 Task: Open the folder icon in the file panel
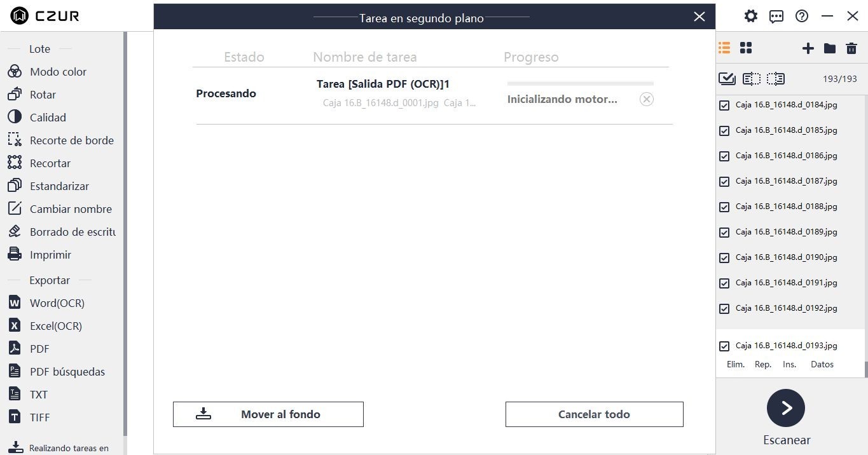pos(829,48)
